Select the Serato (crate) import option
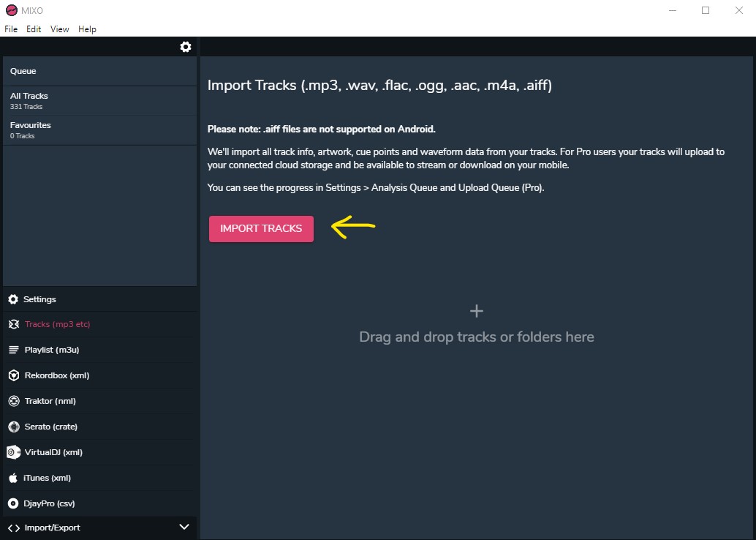Viewport: 756px width, 540px height. [x=50, y=427]
